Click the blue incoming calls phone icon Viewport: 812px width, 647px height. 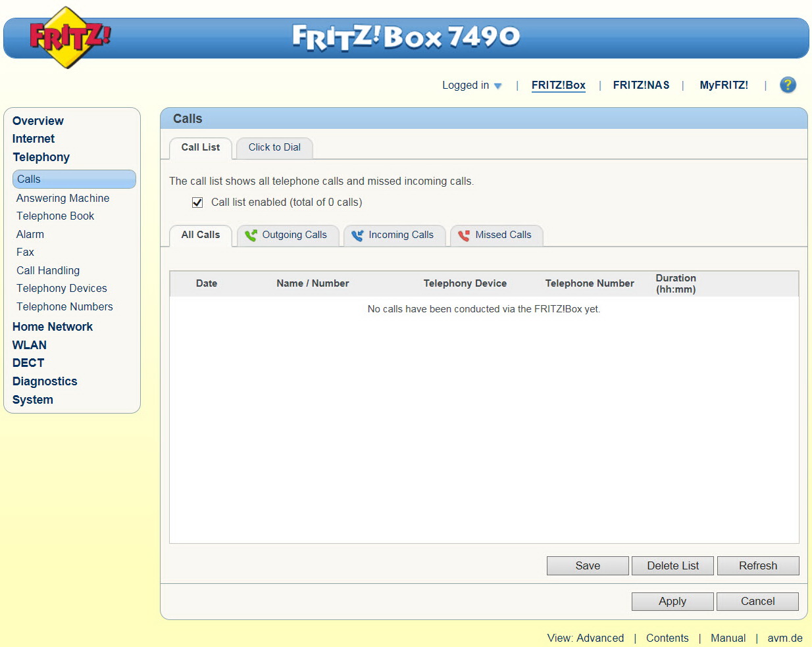[357, 235]
